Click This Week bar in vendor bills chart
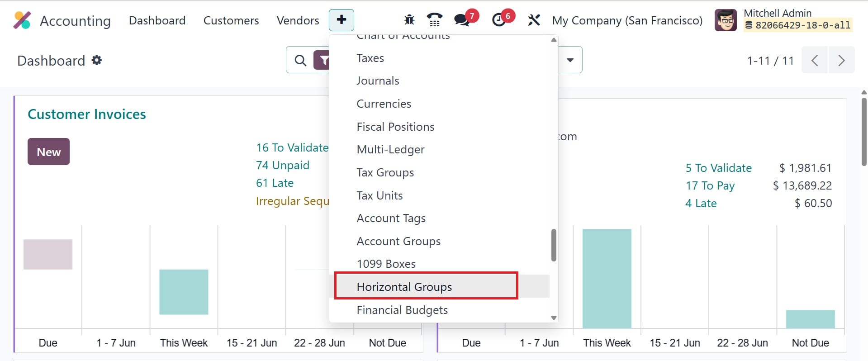 607,279
